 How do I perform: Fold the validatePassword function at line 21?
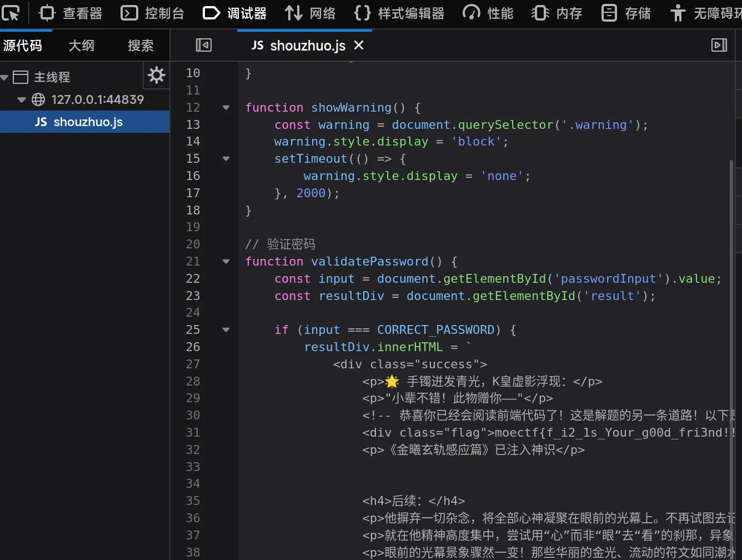226,262
